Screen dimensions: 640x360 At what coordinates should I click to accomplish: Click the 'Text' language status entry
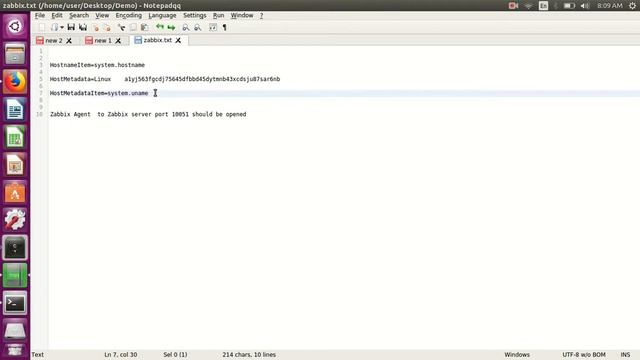[x=38, y=355]
